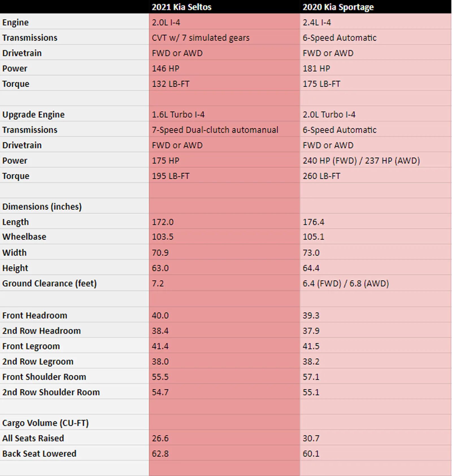Select the 2020 Kia Sportage header cell

[x=375, y=7]
